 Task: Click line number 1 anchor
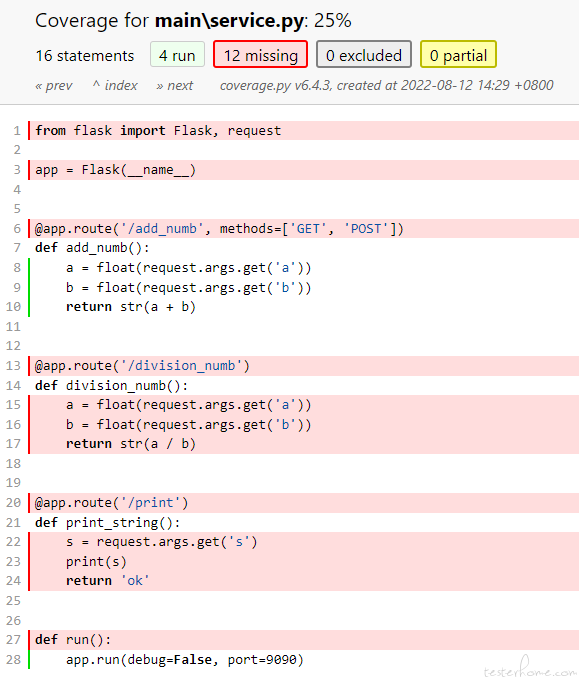click(17, 131)
